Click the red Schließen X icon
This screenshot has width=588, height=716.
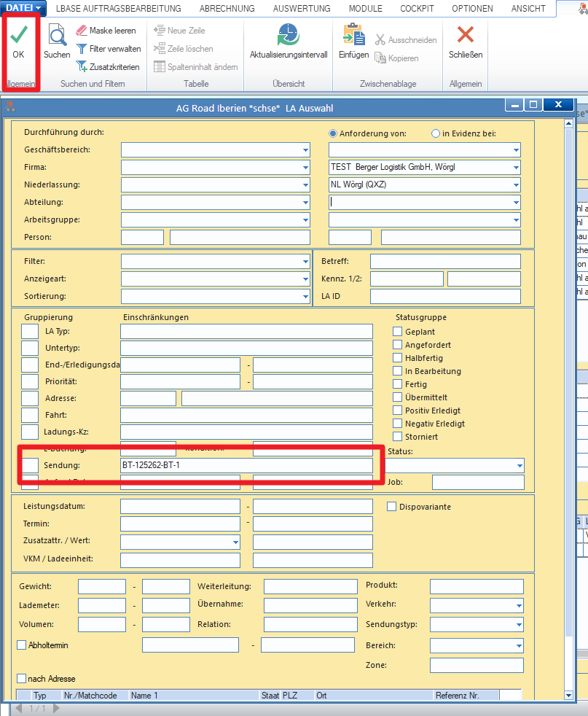coord(466,35)
